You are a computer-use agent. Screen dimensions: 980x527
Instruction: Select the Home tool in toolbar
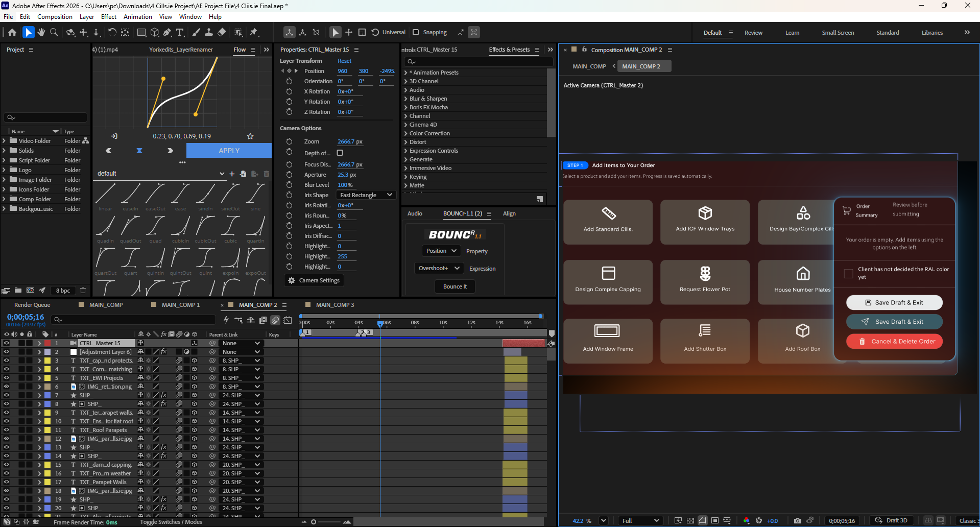[12, 33]
